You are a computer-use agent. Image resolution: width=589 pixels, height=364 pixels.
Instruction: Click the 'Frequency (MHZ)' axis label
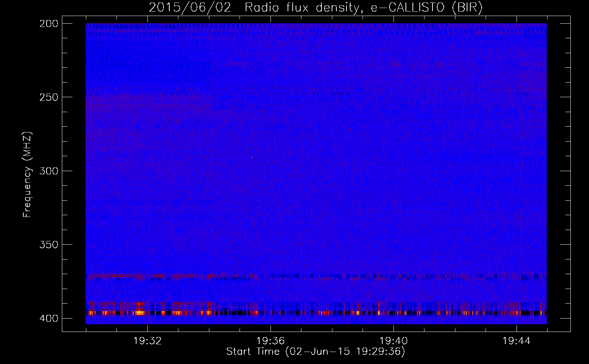click(x=27, y=175)
